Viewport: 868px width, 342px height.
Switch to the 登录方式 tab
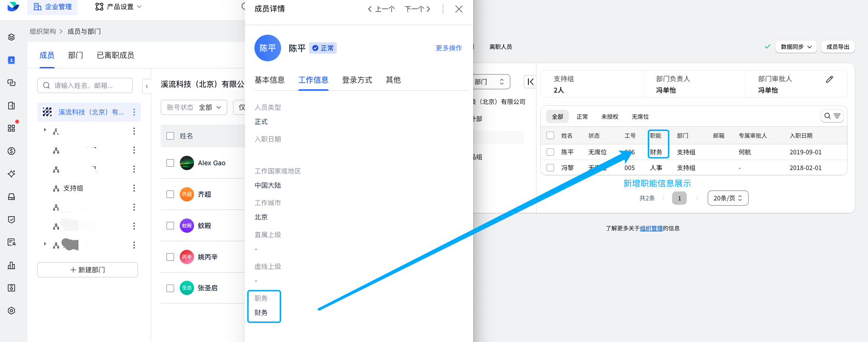point(357,80)
